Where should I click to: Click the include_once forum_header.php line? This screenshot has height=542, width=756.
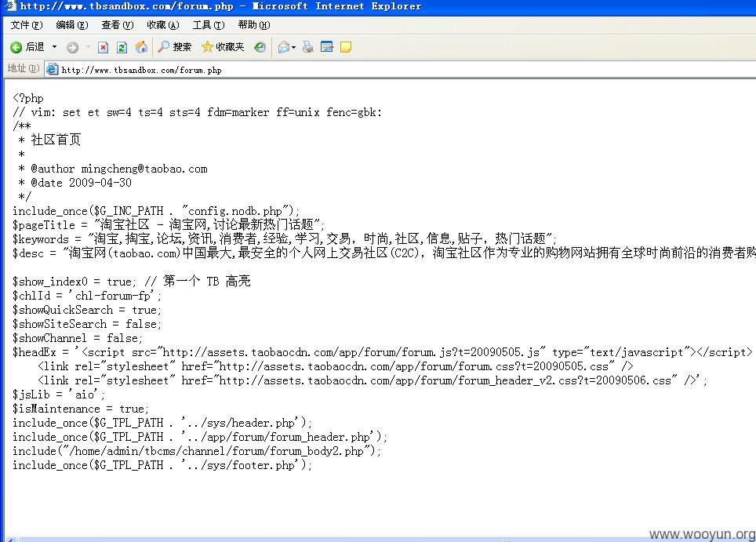click(x=200, y=437)
